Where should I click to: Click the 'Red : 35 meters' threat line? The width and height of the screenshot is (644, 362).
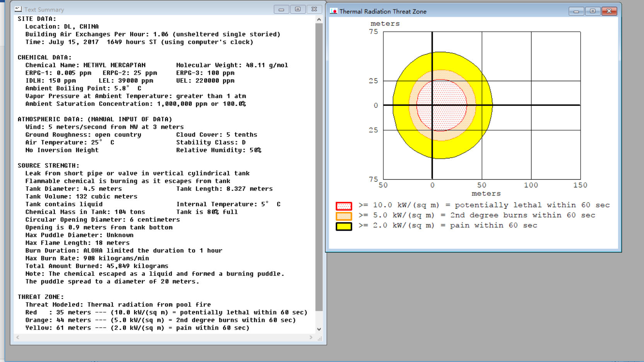tap(166, 312)
